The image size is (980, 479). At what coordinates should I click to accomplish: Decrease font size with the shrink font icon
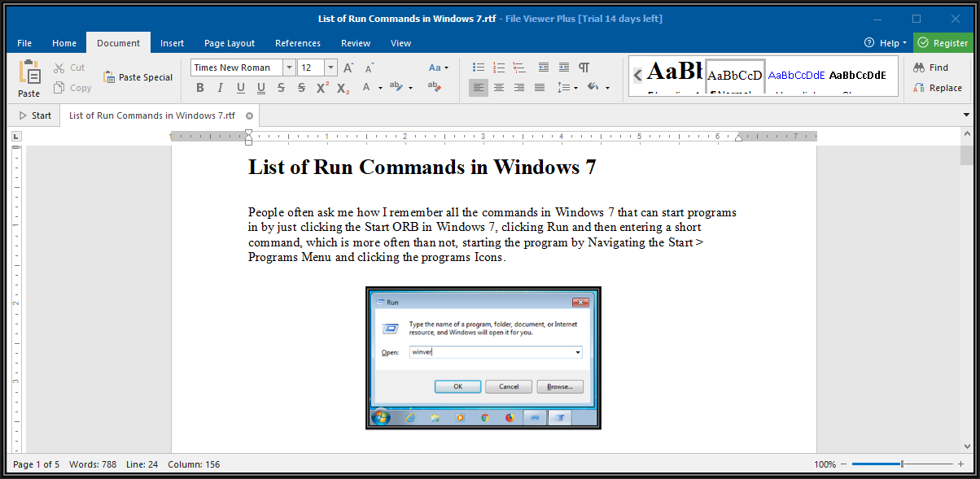coord(369,67)
